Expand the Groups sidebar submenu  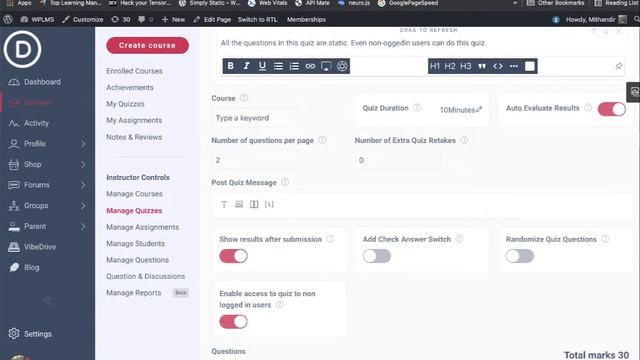pyautogui.click(x=83, y=206)
